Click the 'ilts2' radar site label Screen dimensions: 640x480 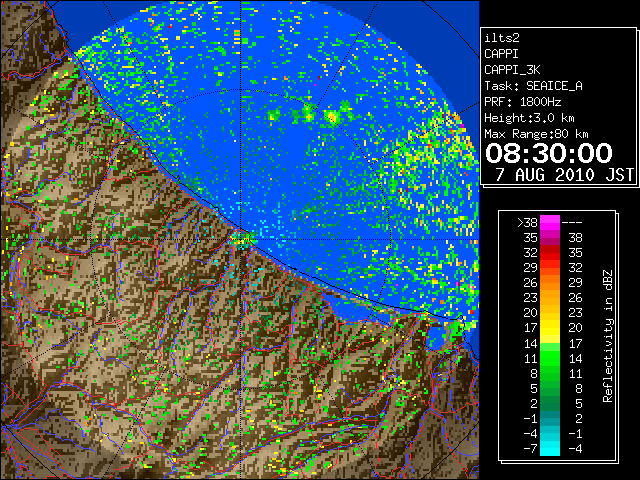pyautogui.click(x=502, y=38)
